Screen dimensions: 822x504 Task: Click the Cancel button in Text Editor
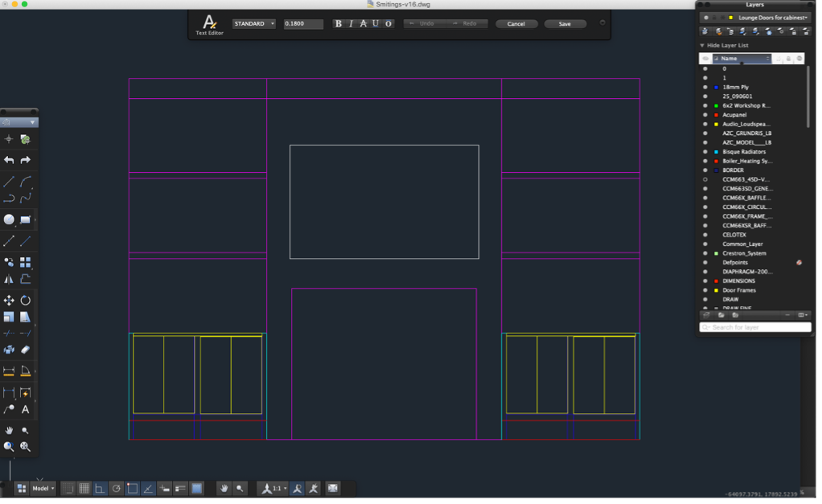pyautogui.click(x=516, y=23)
